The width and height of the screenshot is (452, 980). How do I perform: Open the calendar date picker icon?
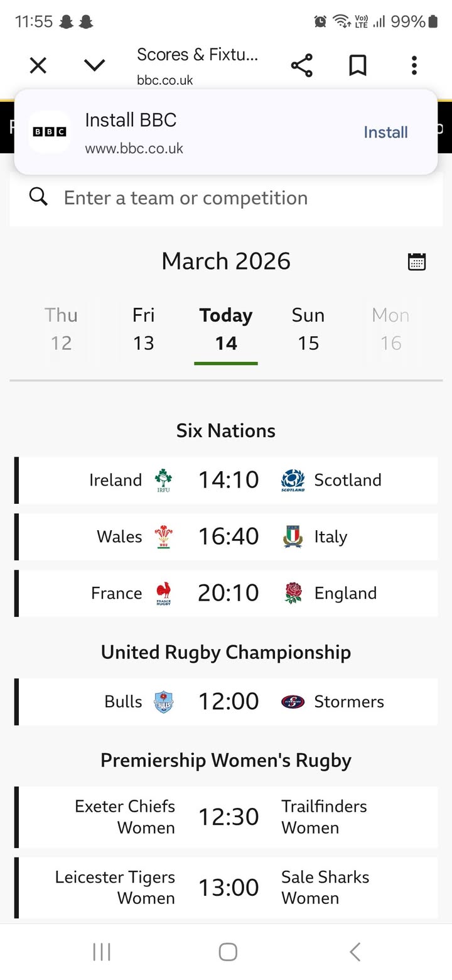point(417,261)
